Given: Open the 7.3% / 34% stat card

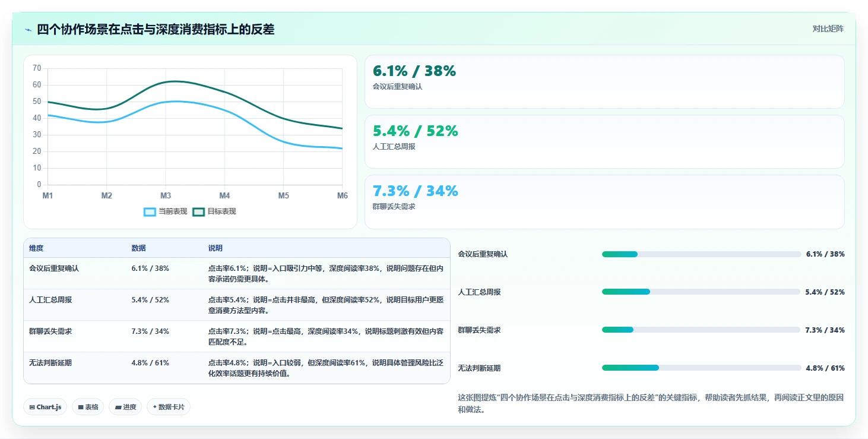Looking at the screenshot, I should (604, 201).
